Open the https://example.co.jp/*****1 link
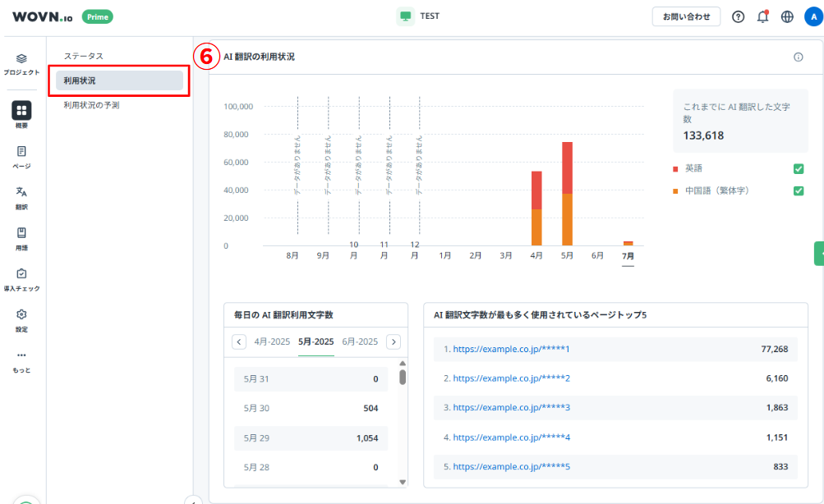The image size is (824, 504). [x=507, y=349]
